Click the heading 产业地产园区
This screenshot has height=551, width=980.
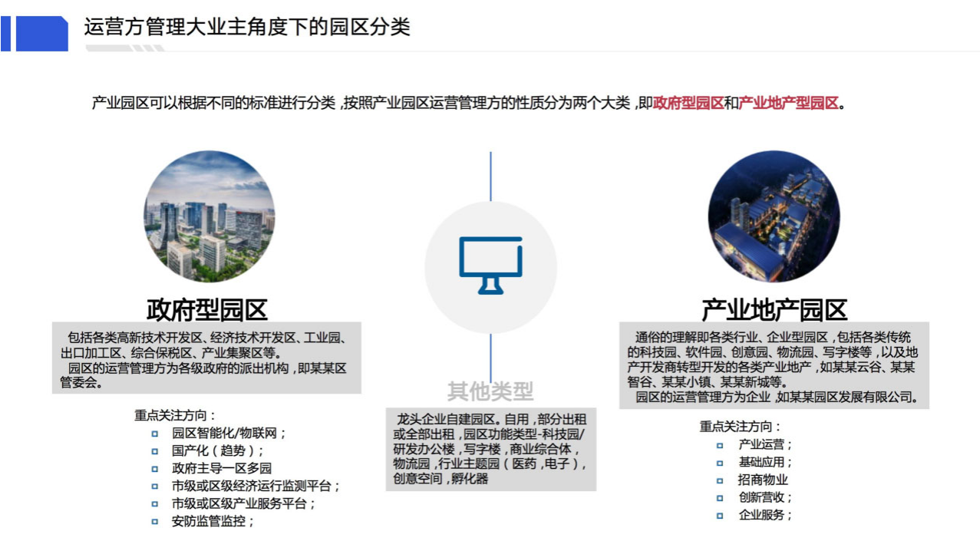pos(774,310)
